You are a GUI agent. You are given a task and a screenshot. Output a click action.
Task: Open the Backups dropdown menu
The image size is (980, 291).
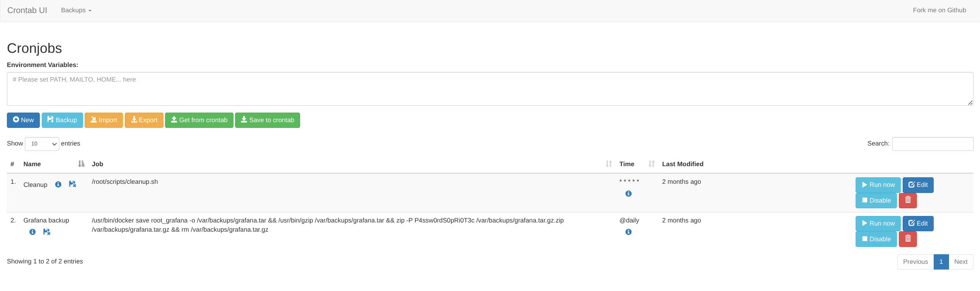[76, 10]
